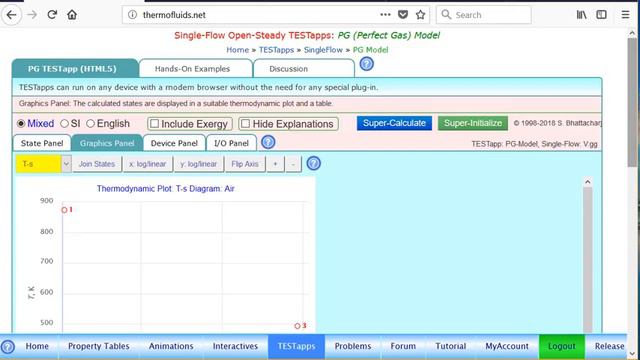640x360 pixels.
Task: Open Problems in bottom navigation
Action: [353, 347]
